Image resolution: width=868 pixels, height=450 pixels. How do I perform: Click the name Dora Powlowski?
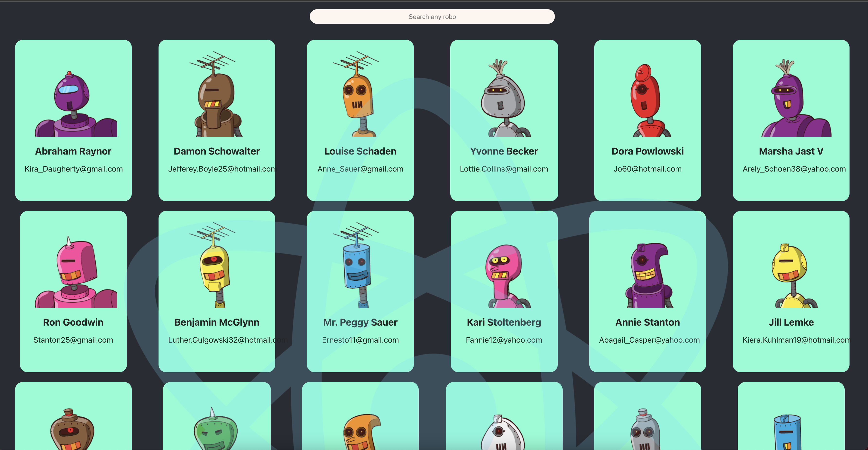(x=647, y=151)
